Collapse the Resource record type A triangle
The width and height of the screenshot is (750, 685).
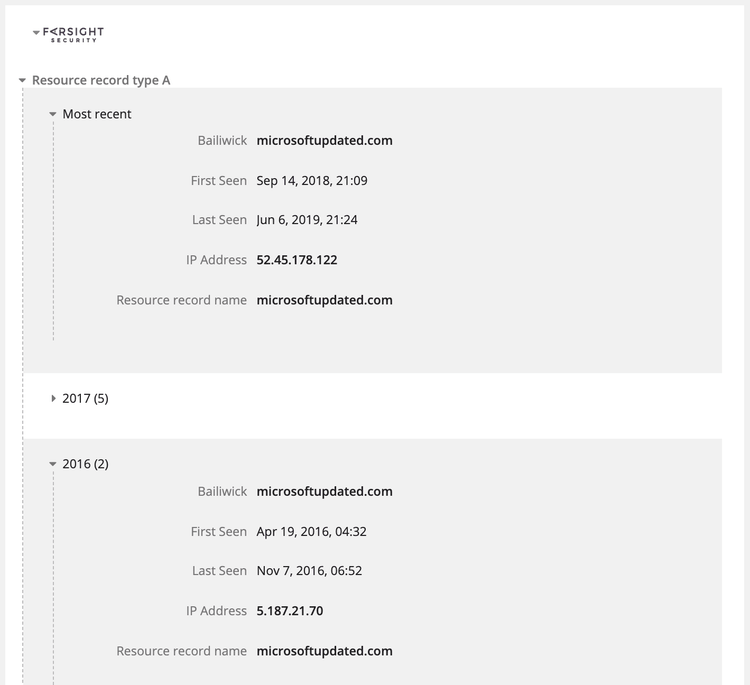22,80
